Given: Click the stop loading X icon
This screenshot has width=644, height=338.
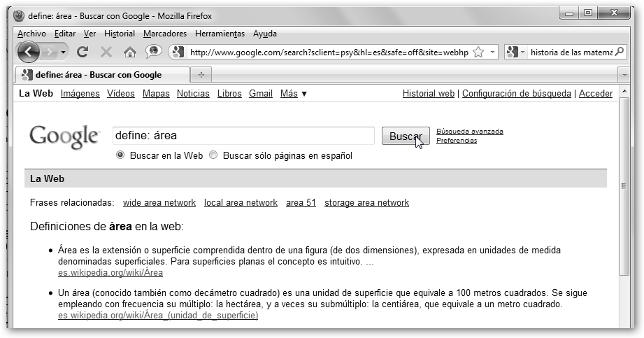Looking at the screenshot, I should (x=106, y=52).
